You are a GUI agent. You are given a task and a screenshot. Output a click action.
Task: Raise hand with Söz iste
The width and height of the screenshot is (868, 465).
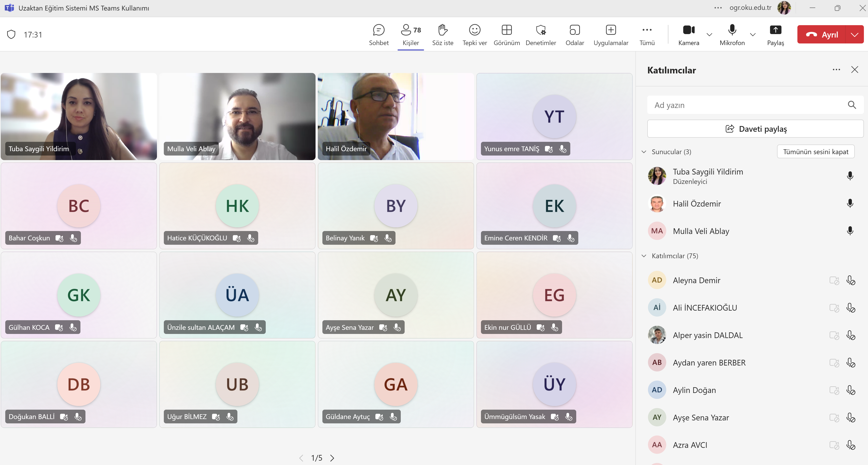(442, 34)
